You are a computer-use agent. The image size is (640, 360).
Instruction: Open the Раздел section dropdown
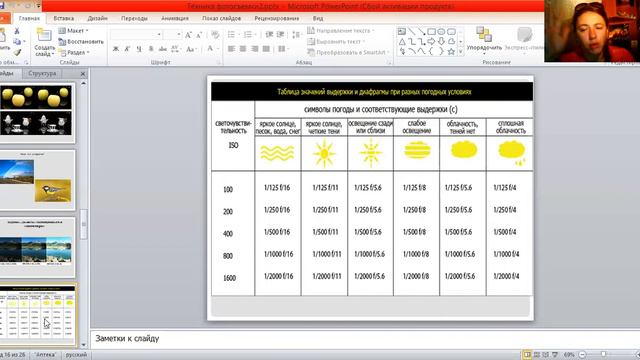pos(74,52)
